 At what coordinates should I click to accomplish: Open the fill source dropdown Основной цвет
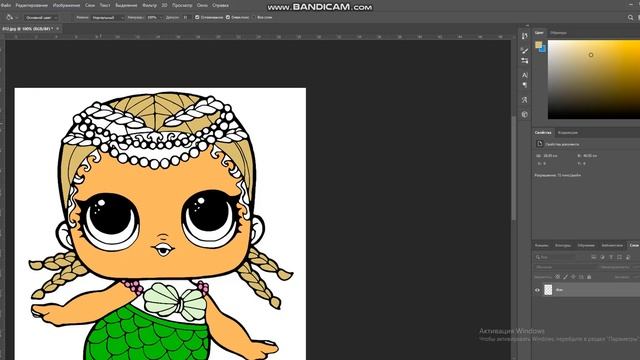tap(42, 18)
